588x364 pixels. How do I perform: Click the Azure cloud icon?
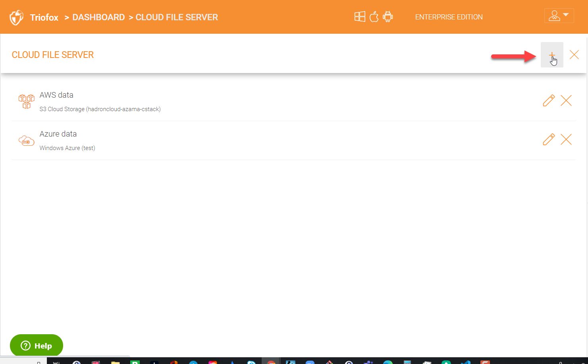pos(27,141)
